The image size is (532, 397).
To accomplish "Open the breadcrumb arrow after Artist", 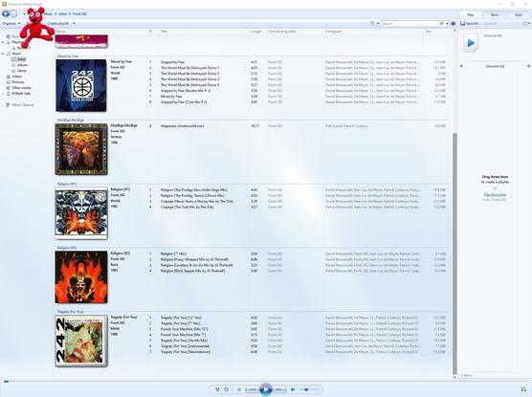I will point(70,14).
